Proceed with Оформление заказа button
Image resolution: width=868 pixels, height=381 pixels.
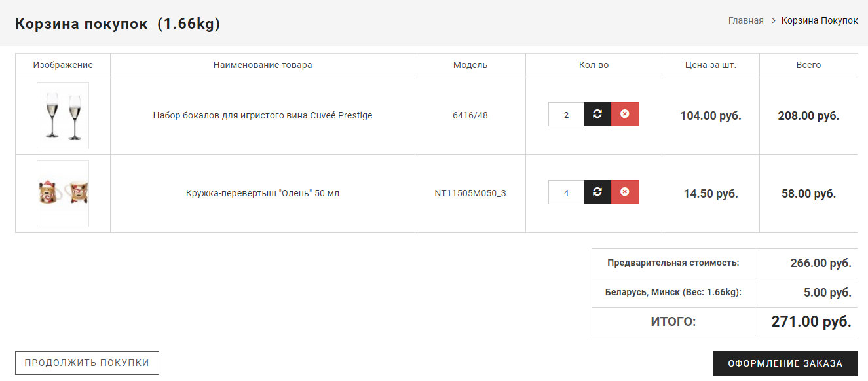[785, 363]
